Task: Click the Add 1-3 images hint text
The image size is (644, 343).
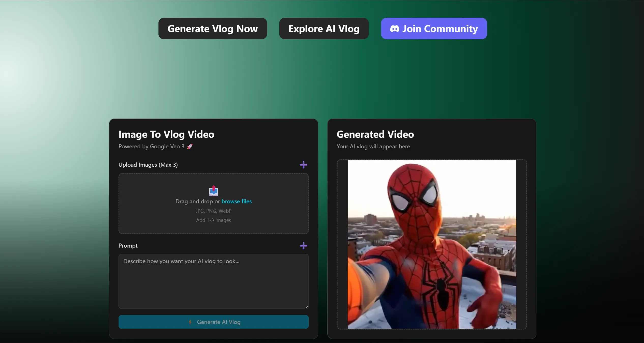Action: click(x=213, y=220)
